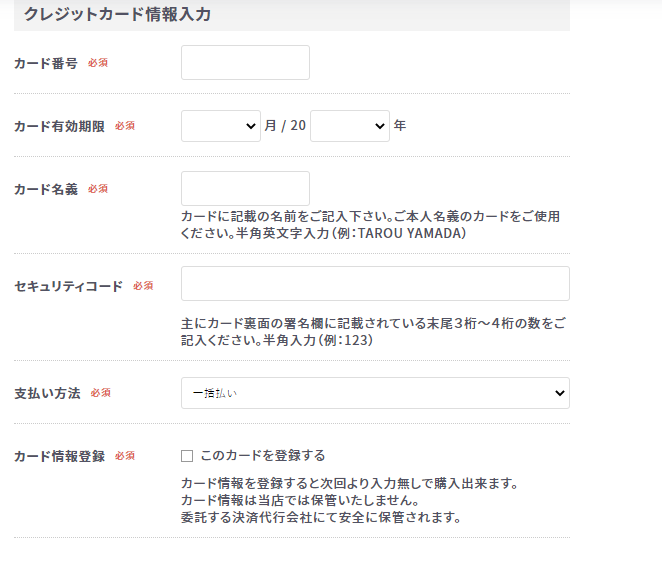
Task: Click the chevron arrow of year selector
Action: coord(380,126)
